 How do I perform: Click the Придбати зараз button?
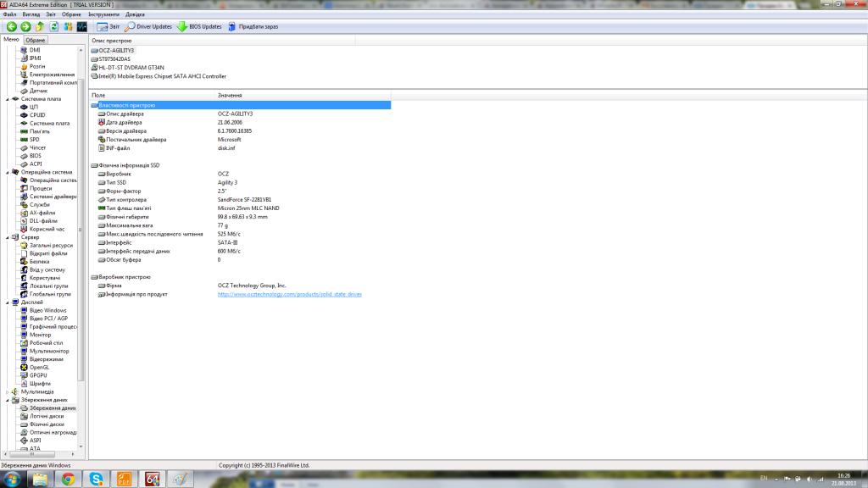pos(252,26)
